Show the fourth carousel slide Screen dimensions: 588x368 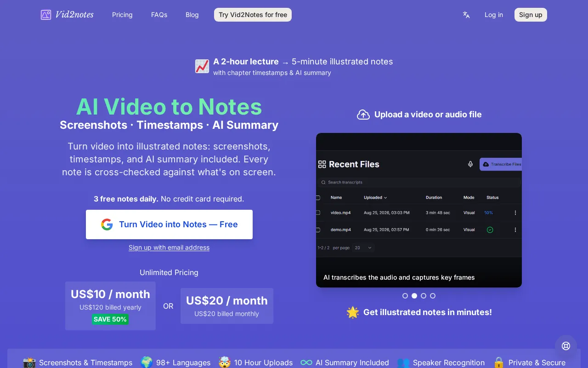tap(433, 296)
